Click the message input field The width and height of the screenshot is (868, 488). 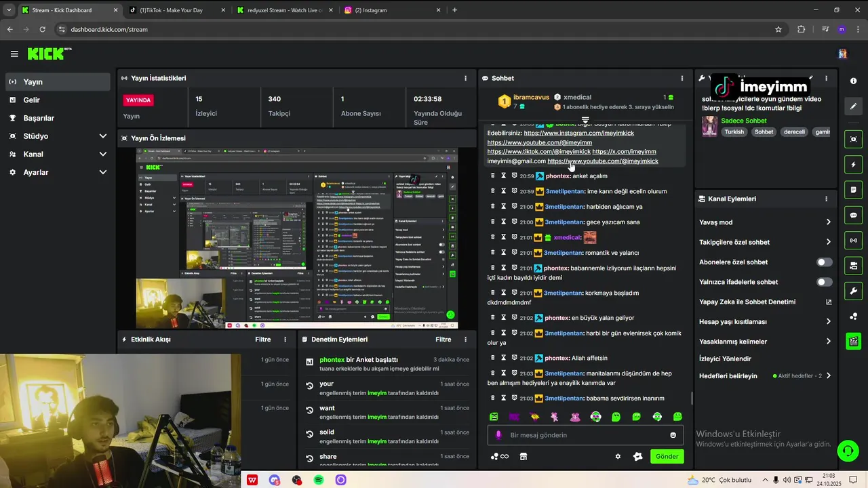(585, 435)
